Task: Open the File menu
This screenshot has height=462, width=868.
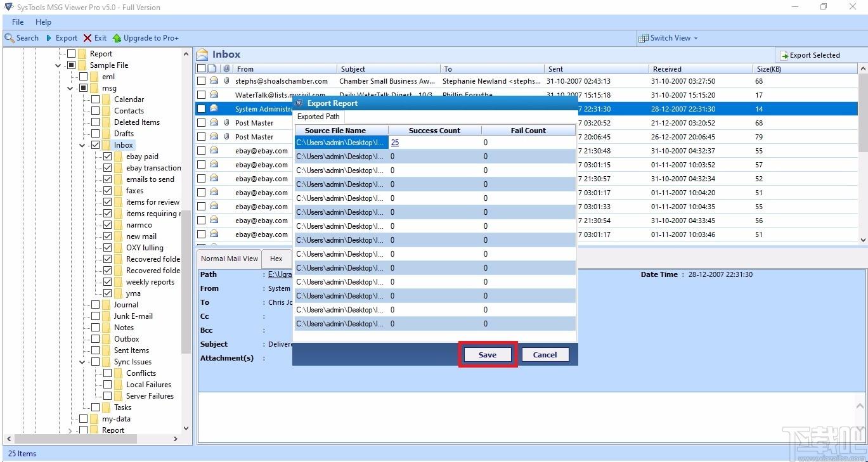Action: (x=18, y=22)
